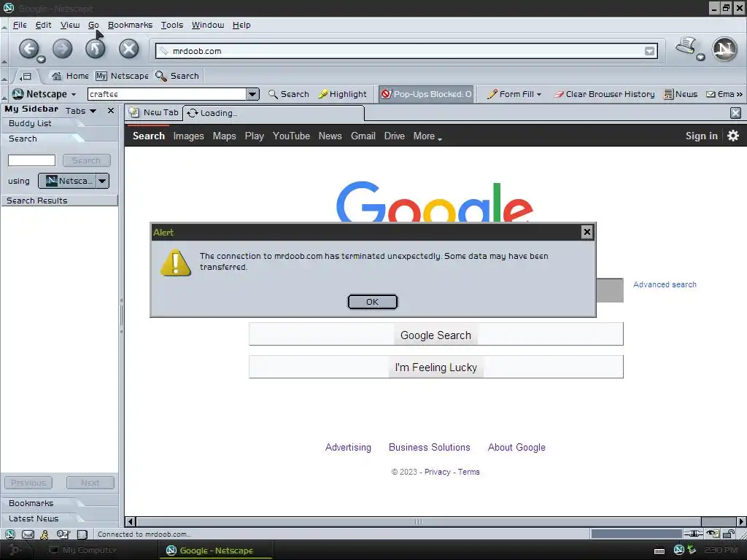This screenshot has height=560, width=747.
Task: Open Composer icon in status bar
Action: pyautogui.click(x=63, y=534)
